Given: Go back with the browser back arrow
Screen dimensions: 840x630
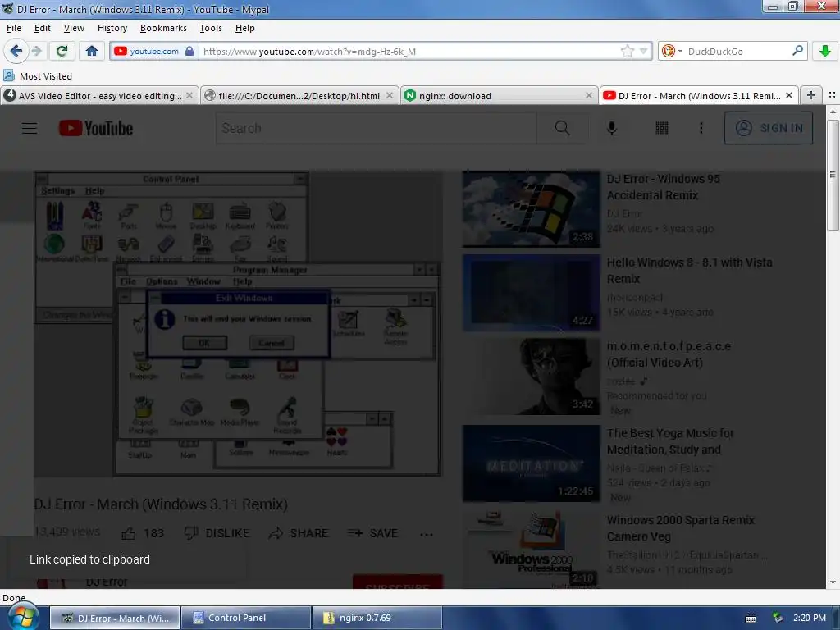Looking at the screenshot, I should coord(16,51).
